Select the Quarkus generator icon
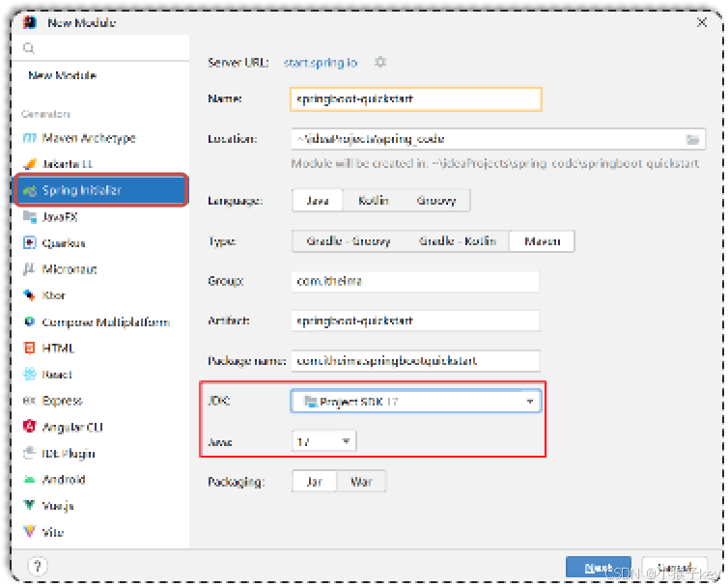This screenshot has width=728, height=587. click(x=29, y=243)
